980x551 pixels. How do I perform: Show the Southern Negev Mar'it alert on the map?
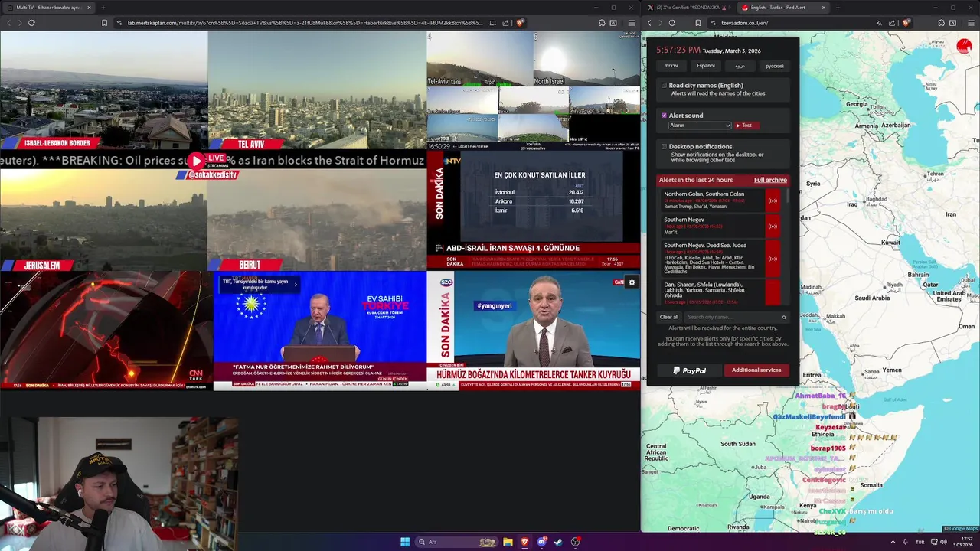click(773, 226)
